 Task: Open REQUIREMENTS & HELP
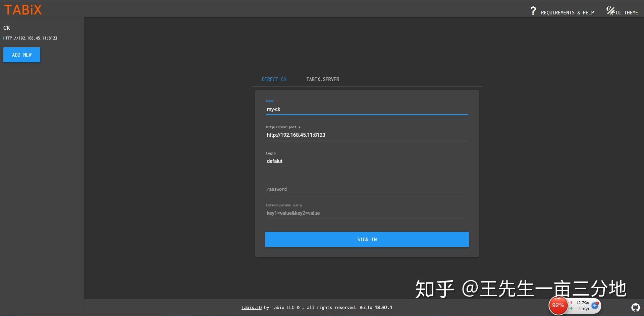pyautogui.click(x=568, y=12)
